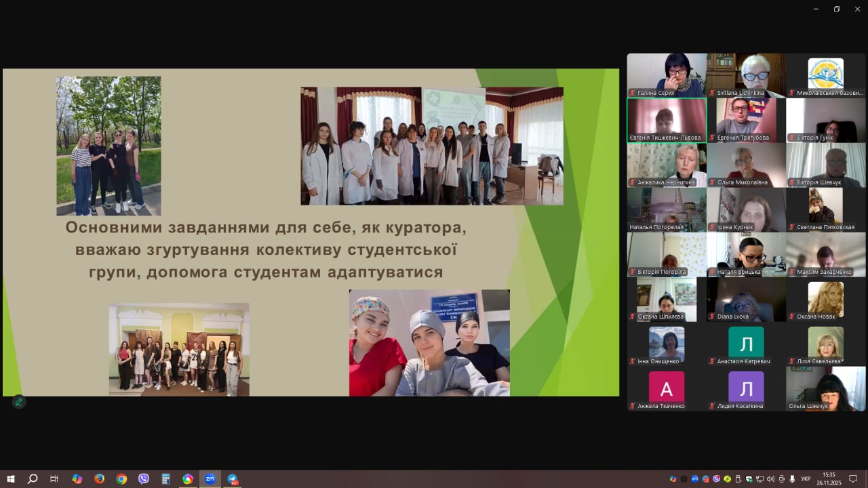Restore down the Zoom window

(x=836, y=9)
